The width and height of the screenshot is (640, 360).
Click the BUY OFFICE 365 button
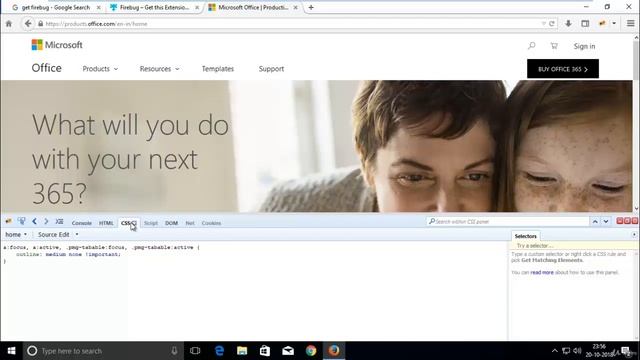[x=563, y=69]
